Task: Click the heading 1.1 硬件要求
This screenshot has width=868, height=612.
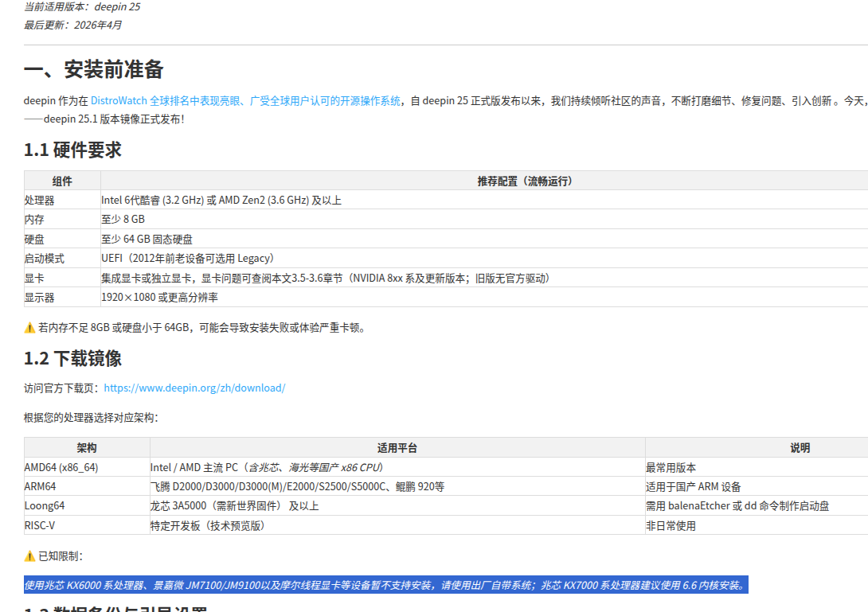Action: click(x=72, y=150)
